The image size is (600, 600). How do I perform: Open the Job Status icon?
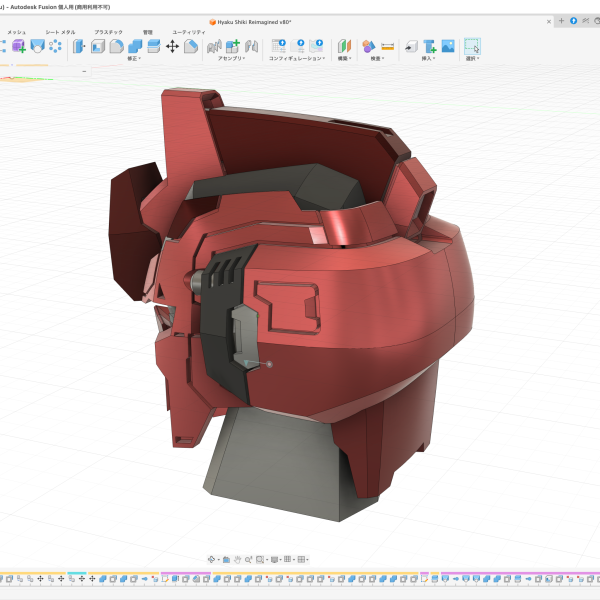(x=596, y=21)
